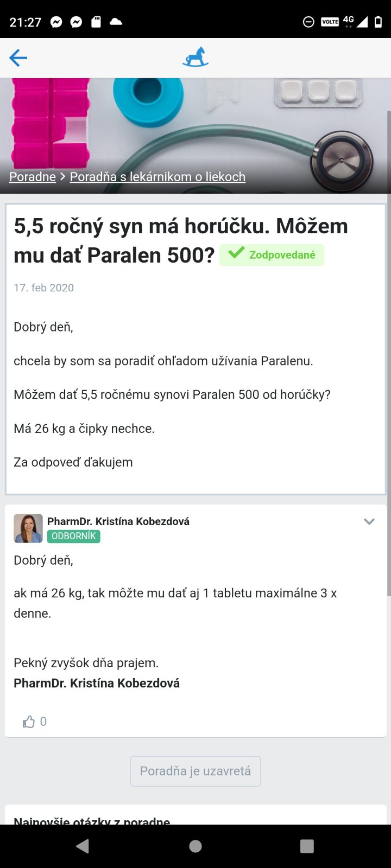Image resolution: width=391 pixels, height=868 pixels.
Task: Tap PharmDr. Kristína Kobezdová avatar photo
Action: (28, 528)
